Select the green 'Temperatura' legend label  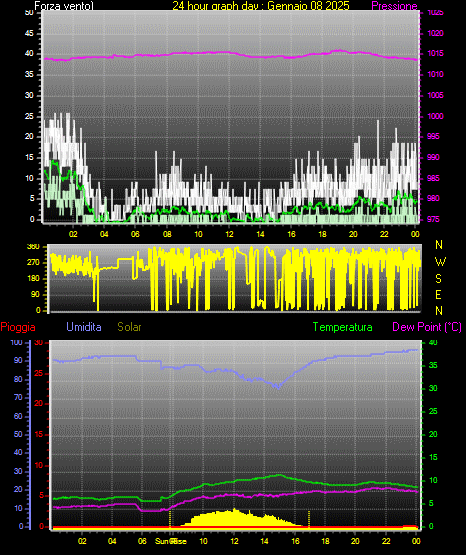[x=343, y=327]
